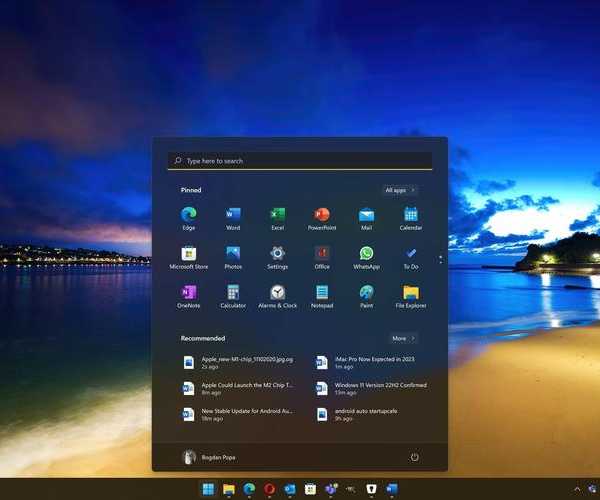Open Bogdan Popa user account menu

click(x=209, y=457)
